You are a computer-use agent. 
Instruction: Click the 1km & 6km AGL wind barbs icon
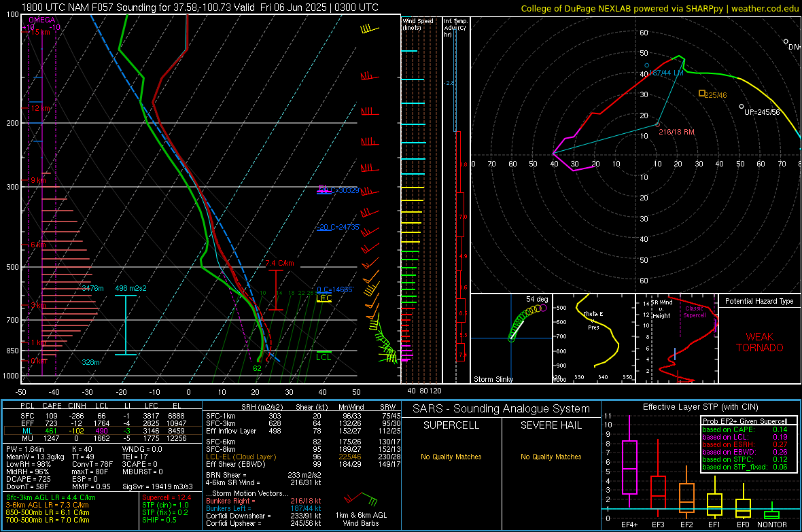(x=361, y=499)
